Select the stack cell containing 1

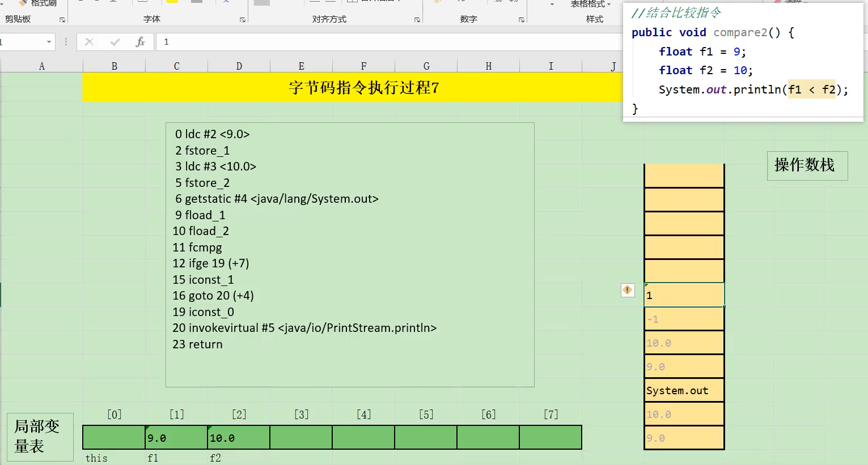(684, 295)
